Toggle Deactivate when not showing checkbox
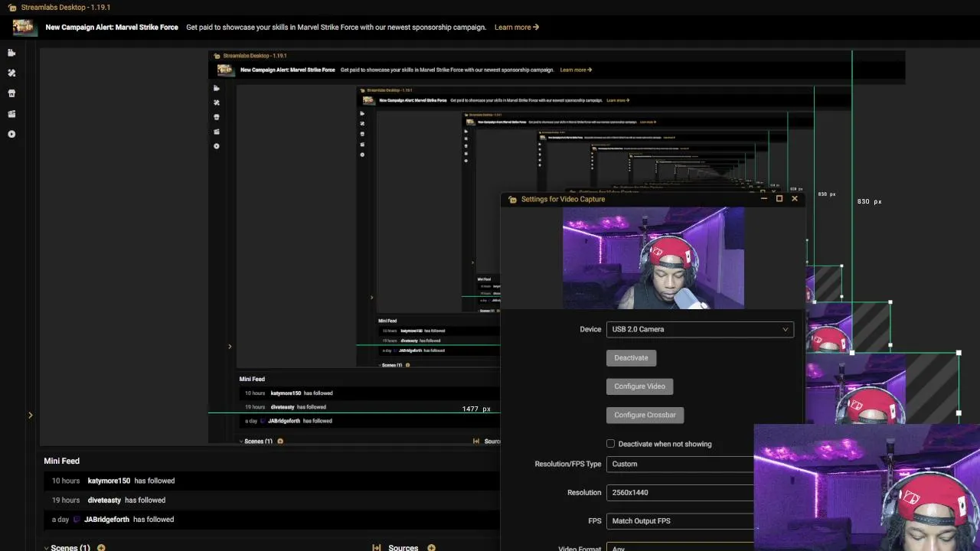Viewport: 980px width, 551px height. click(x=610, y=444)
